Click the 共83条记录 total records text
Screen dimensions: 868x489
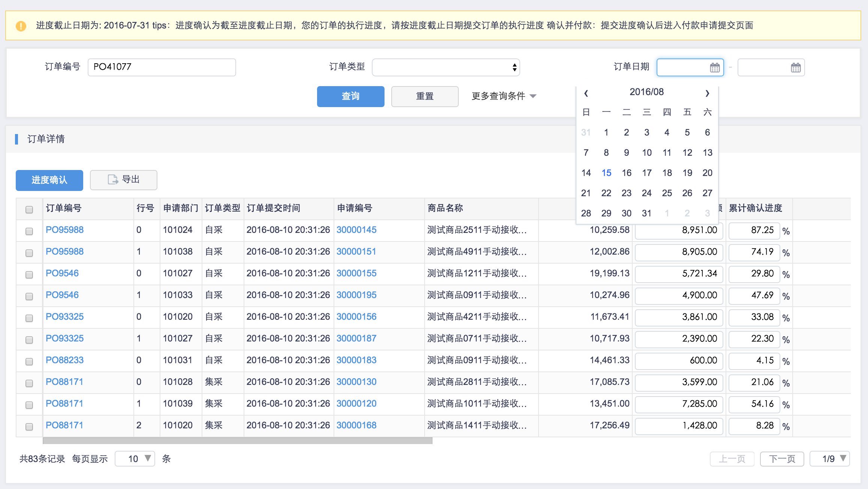click(x=42, y=459)
